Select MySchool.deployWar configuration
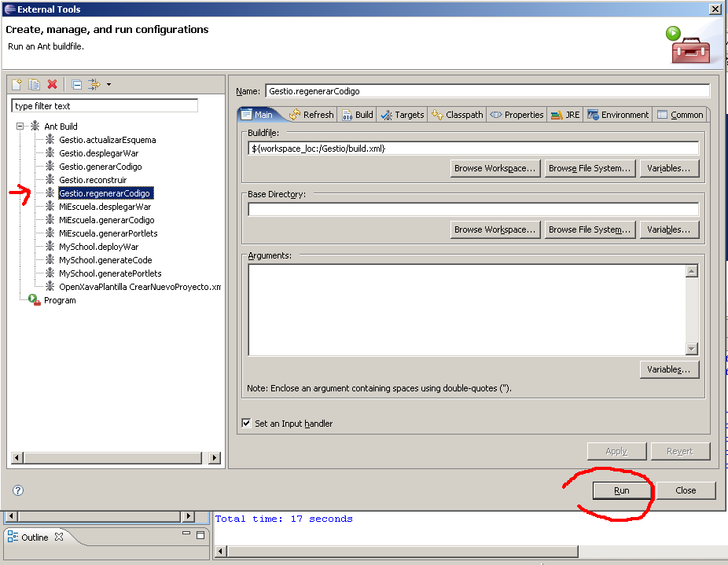This screenshot has width=728, height=565. click(98, 247)
